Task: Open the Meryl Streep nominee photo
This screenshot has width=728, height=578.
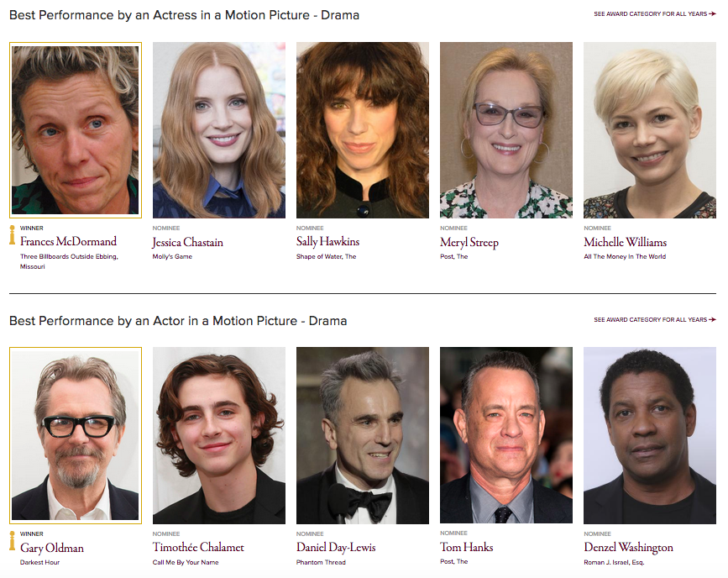Action: (506, 130)
